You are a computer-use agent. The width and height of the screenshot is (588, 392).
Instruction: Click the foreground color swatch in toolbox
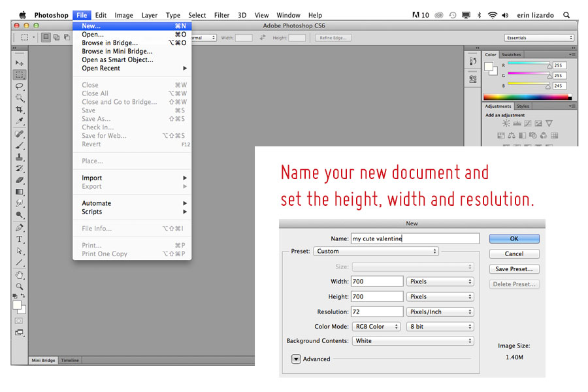[16, 305]
